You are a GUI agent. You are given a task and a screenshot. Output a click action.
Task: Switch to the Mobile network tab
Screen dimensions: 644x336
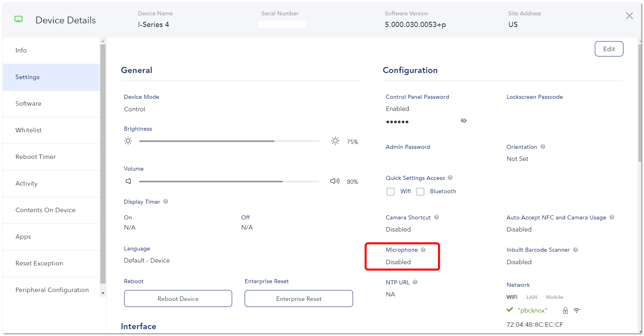[x=555, y=297]
